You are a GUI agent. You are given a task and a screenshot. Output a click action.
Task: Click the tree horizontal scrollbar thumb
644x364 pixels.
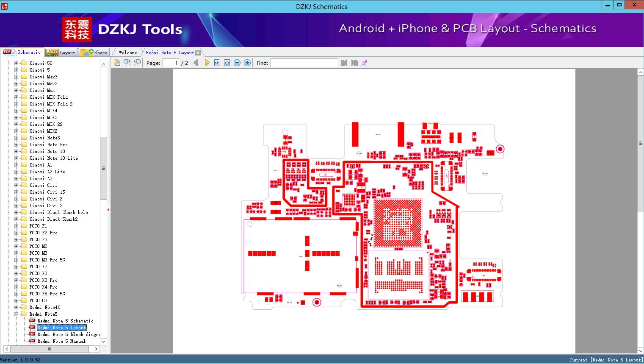point(50,349)
